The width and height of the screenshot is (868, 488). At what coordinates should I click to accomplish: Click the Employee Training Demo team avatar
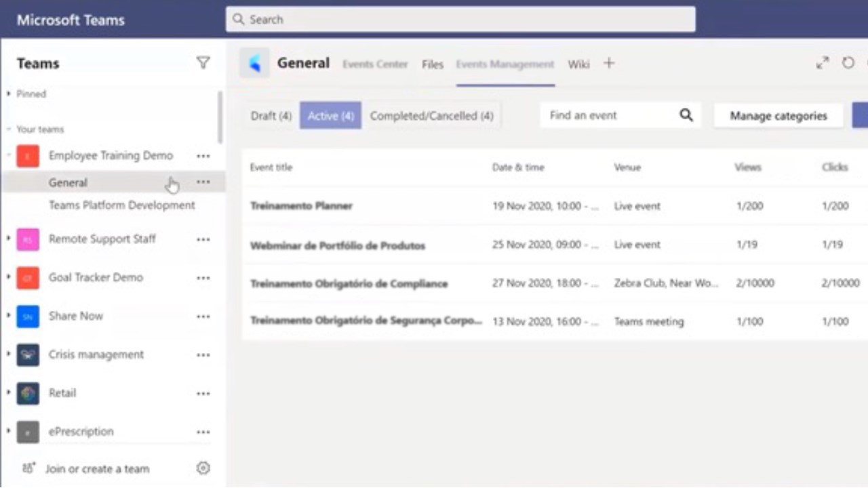coord(28,156)
